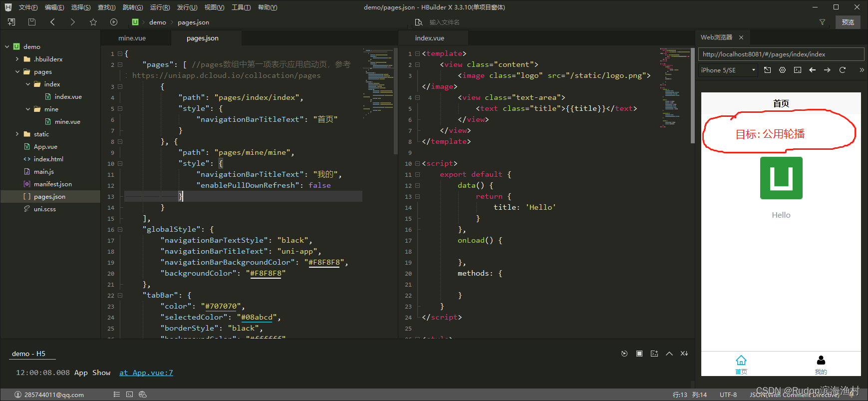The height and width of the screenshot is (401, 868).
Task: Click the console pop-out window icon
Action: click(x=654, y=354)
